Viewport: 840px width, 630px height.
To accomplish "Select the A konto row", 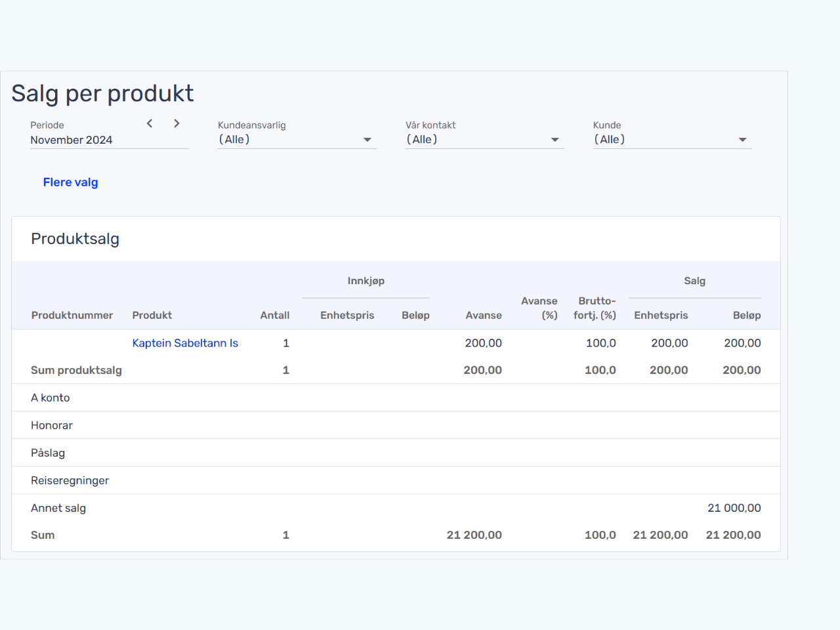I will tap(396, 398).
